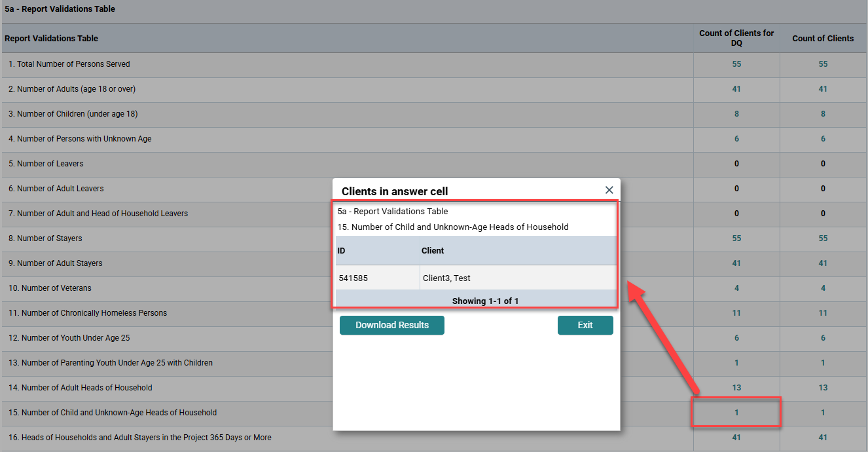The width and height of the screenshot is (868, 452).
Task: Click highlighted DQ count for row 15
Action: pos(736,413)
